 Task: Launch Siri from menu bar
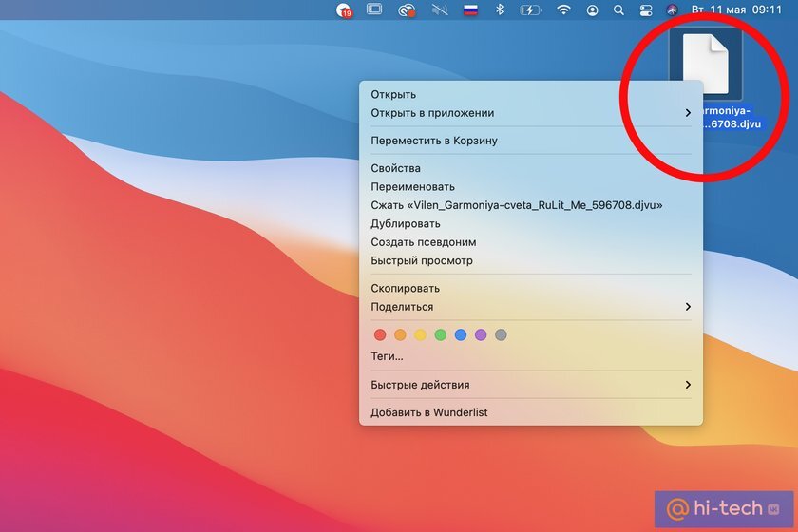672,9
